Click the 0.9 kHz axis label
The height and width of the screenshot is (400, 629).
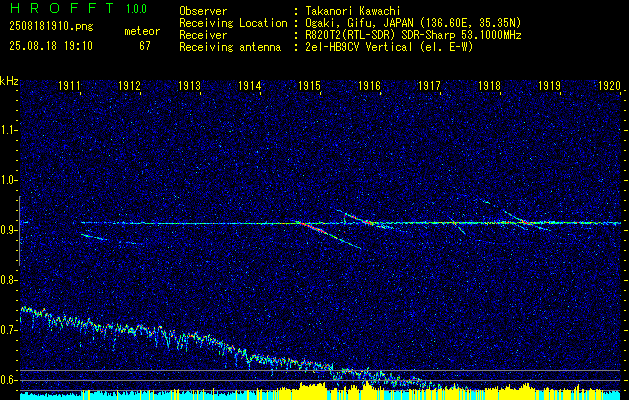[8, 230]
